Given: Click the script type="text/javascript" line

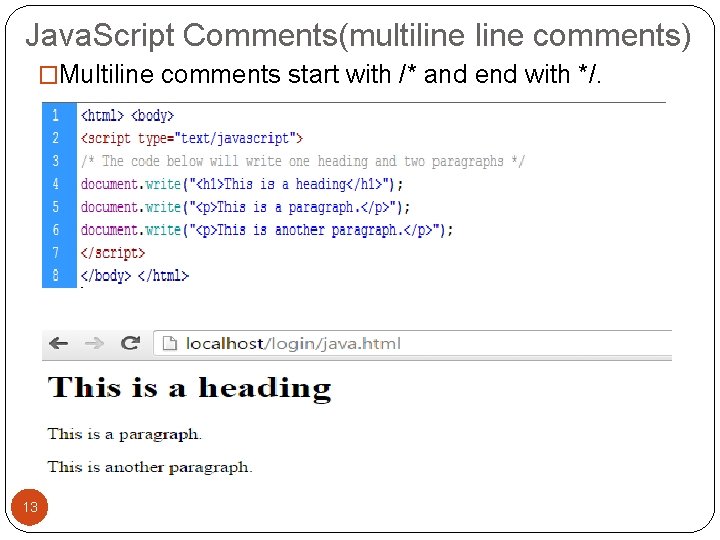Looking at the screenshot, I should pos(192,138).
